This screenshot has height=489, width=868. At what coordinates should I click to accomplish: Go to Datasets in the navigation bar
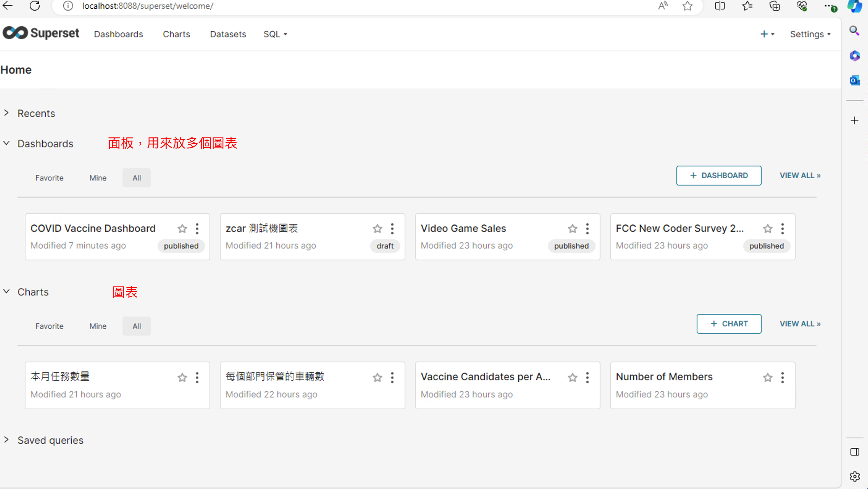click(x=228, y=34)
